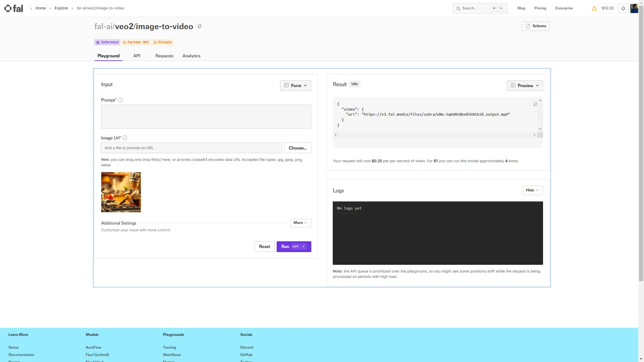Collapse logs with Hide button
Screen dimensions: 644x362
pyautogui.click(x=532, y=190)
